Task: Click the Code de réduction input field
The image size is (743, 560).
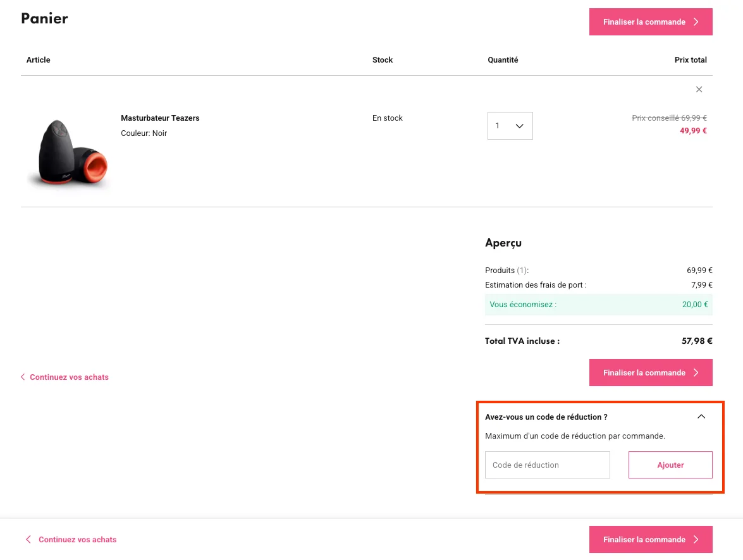Action: pos(547,465)
